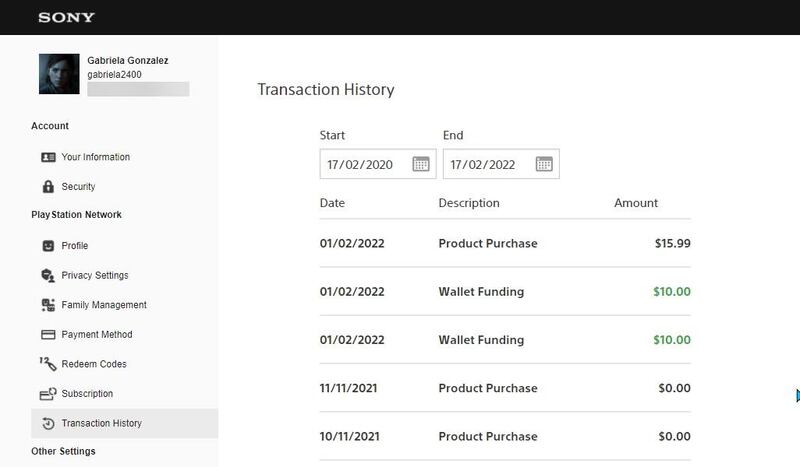Click the Payment Method card icon
Screen dimensions: 800x467
click(x=48, y=335)
